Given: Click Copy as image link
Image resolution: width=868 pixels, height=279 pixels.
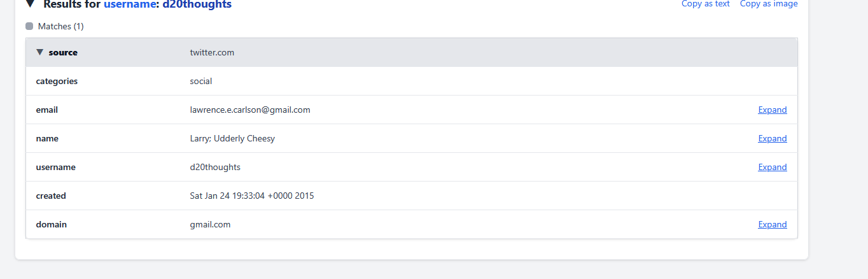Looking at the screenshot, I should coord(768,4).
